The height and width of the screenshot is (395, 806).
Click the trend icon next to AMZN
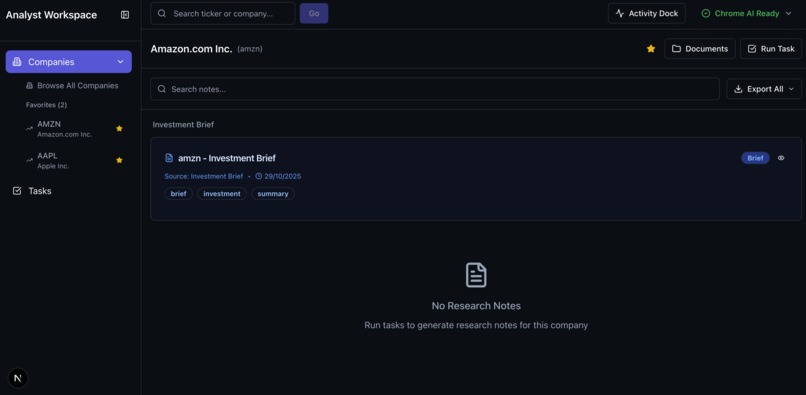tap(29, 129)
